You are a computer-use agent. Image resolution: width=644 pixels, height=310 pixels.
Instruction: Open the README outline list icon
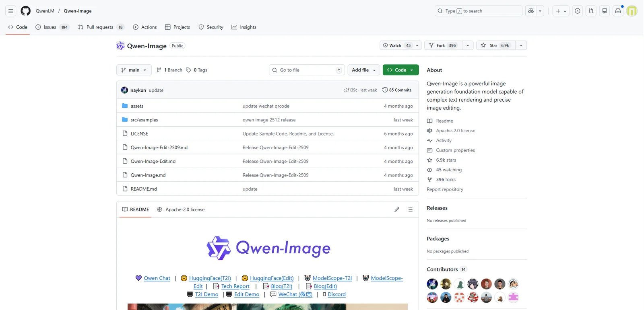pyautogui.click(x=410, y=209)
